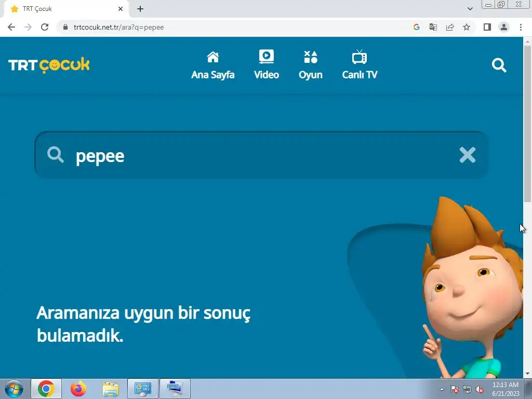
Task: Open the Action Center flag icon
Action: [x=455, y=389]
